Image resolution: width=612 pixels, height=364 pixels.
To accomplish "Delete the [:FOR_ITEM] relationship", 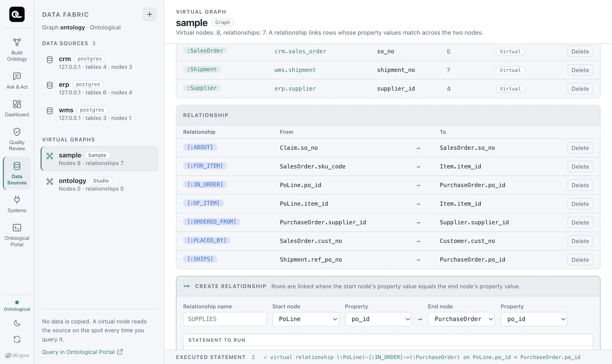I will click(x=580, y=167).
